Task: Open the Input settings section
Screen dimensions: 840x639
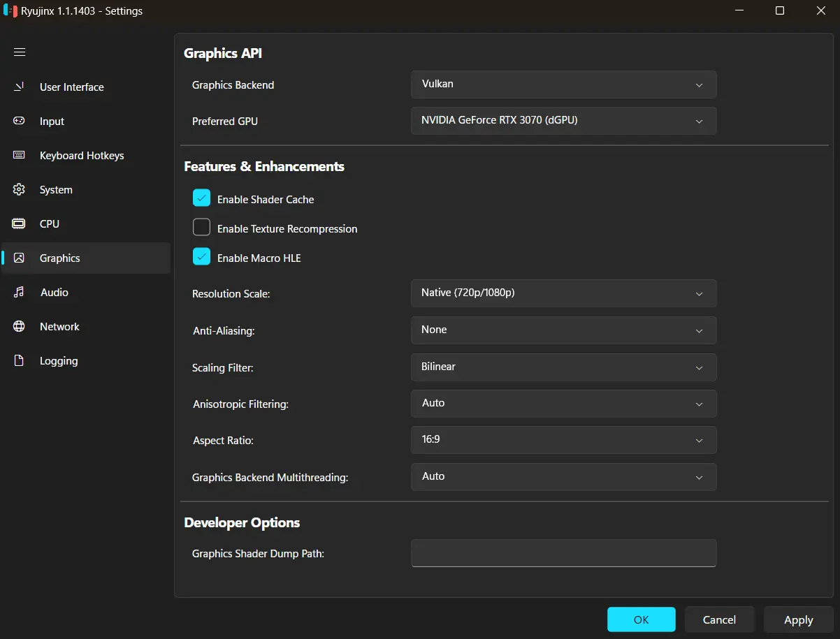Action: click(x=86, y=122)
